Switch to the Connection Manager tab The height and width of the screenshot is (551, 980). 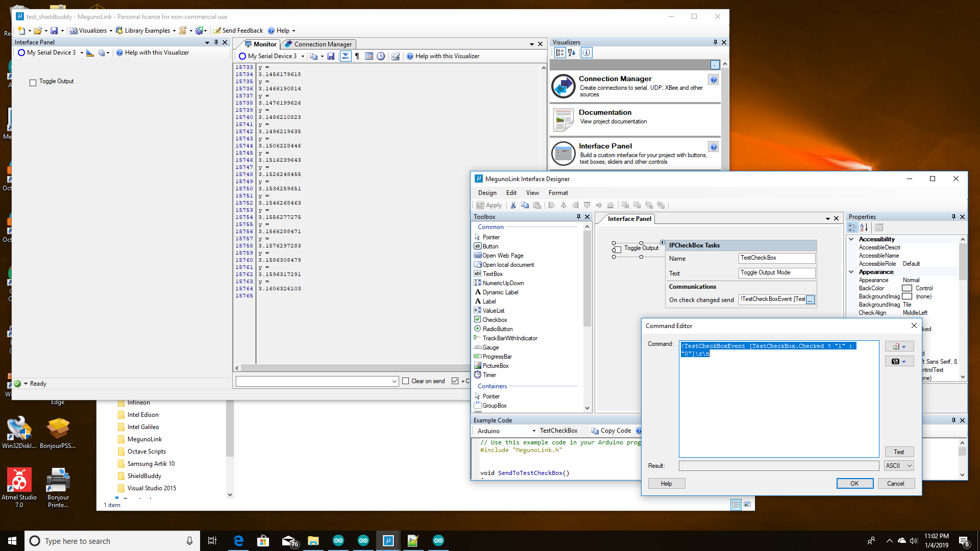point(318,44)
